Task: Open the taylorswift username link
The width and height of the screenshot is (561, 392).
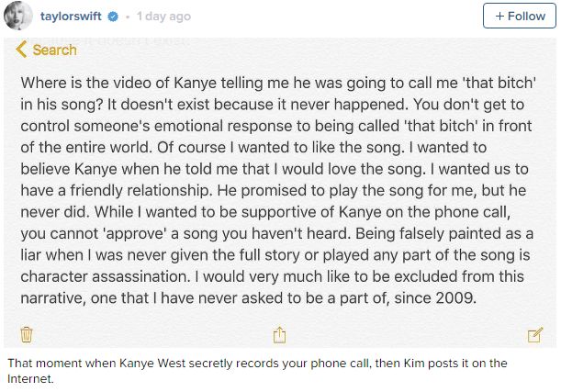Action: 71,17
